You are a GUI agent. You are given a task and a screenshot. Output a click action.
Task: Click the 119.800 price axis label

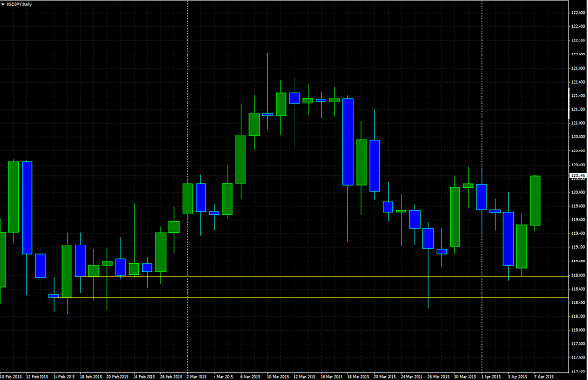click(x=579, y=206)
